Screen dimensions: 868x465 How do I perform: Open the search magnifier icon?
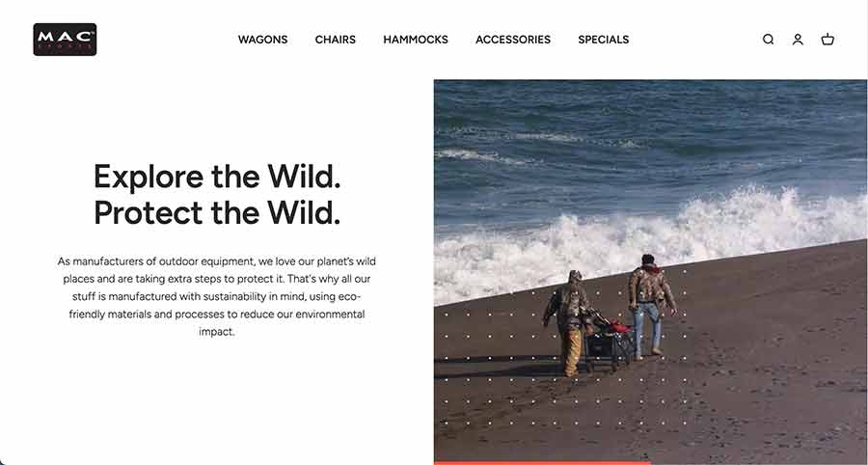768,40
